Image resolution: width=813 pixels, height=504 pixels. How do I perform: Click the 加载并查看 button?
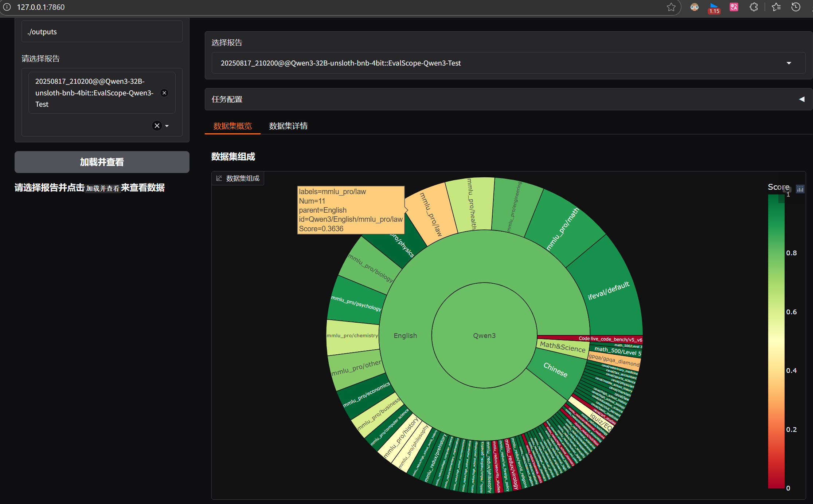(x=102, y=162)
